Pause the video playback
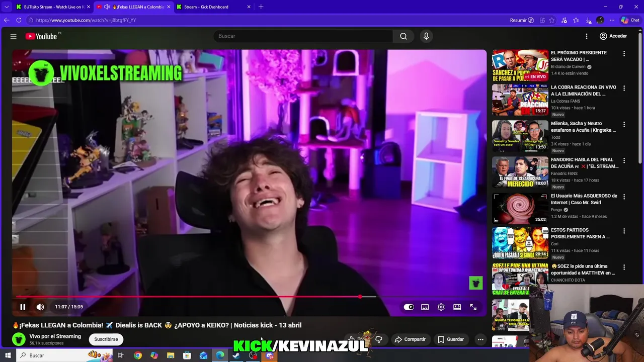 coord(23,307)
